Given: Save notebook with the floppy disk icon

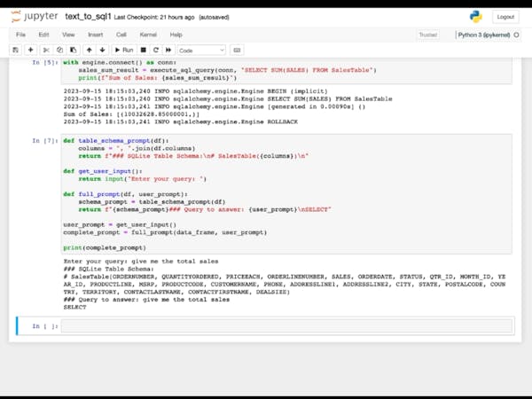Looking at the screenshot, I should 16,51.
